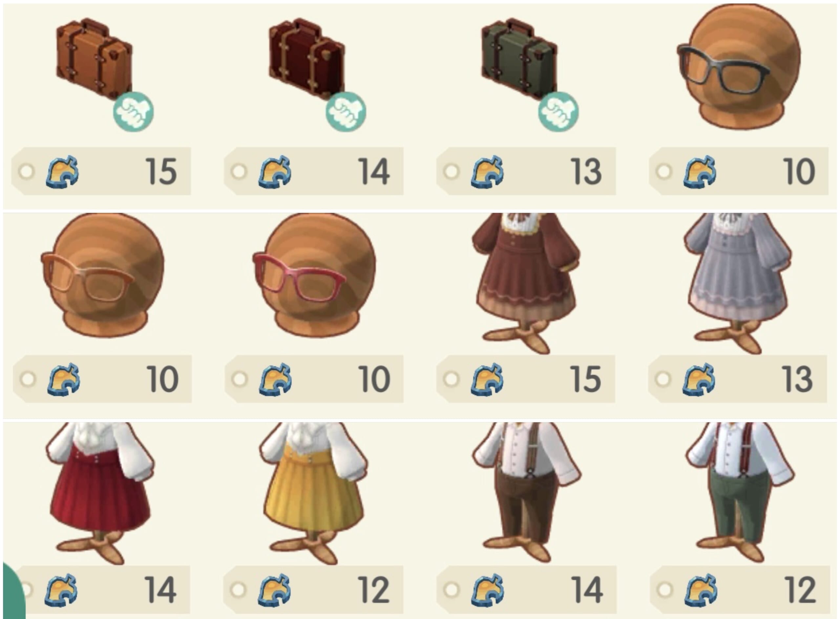Tap the price tag under black glasses
Image resolution: width=840 pixels, height=619 pixels.
pyautogui.click(x=738, y=171)
